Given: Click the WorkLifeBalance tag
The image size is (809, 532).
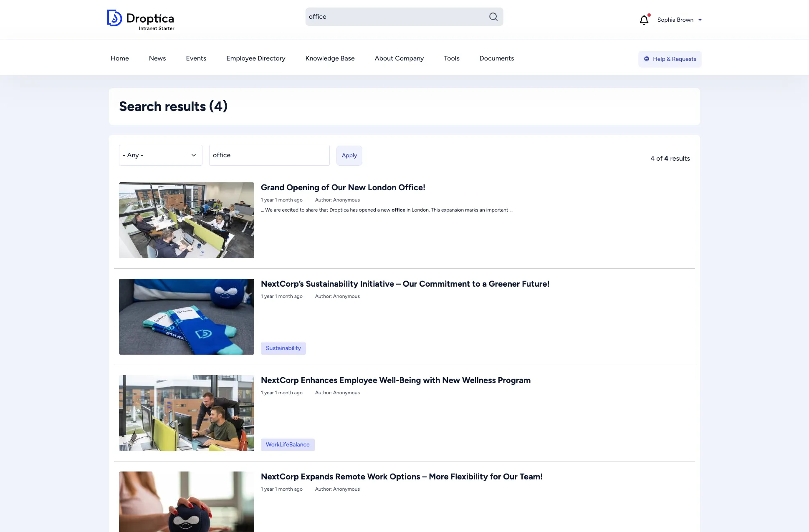Looking at the screenshot, I should [x=288, y=445].
